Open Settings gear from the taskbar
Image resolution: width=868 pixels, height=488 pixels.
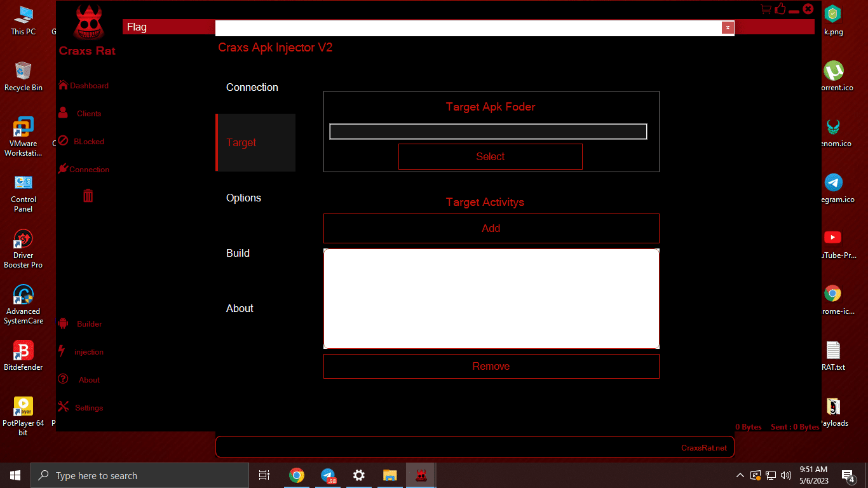pos(359,475)
